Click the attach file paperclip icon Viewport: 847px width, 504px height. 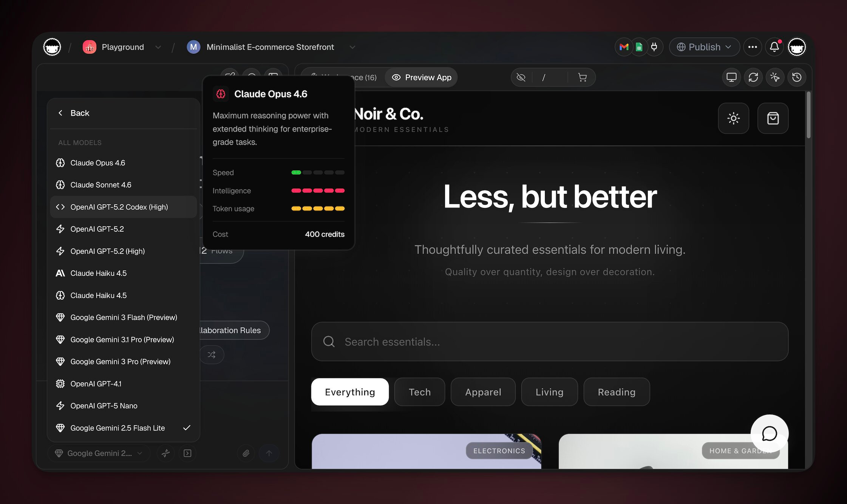point(246,453)
